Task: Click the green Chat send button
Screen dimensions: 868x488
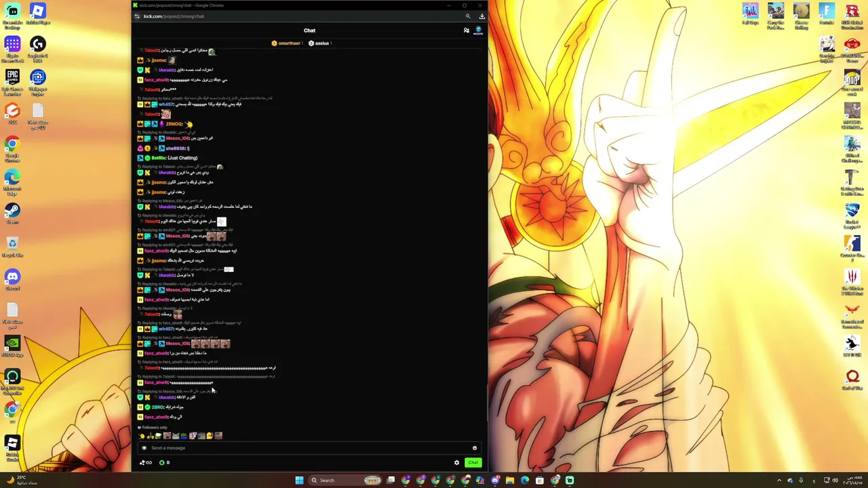Action: [x=473, y=463]
